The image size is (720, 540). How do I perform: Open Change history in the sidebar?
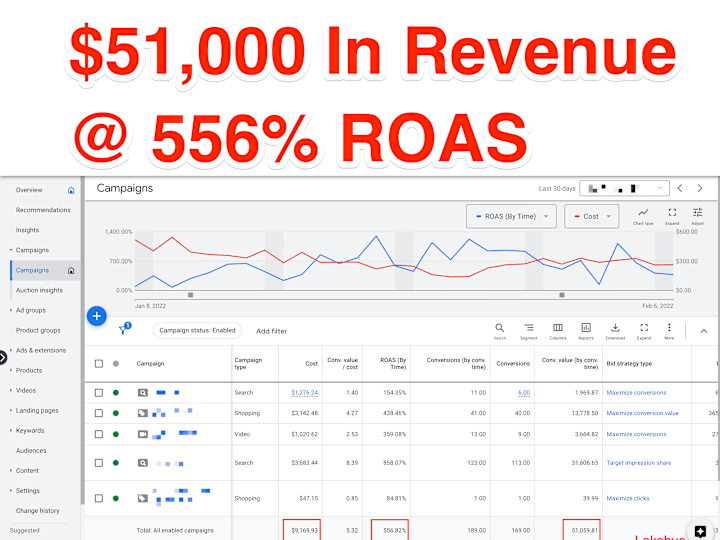coord(37,511)
